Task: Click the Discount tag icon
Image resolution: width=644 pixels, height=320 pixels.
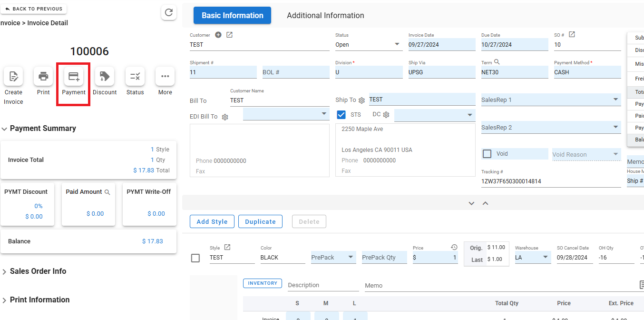Action: (x=105, y=76)
